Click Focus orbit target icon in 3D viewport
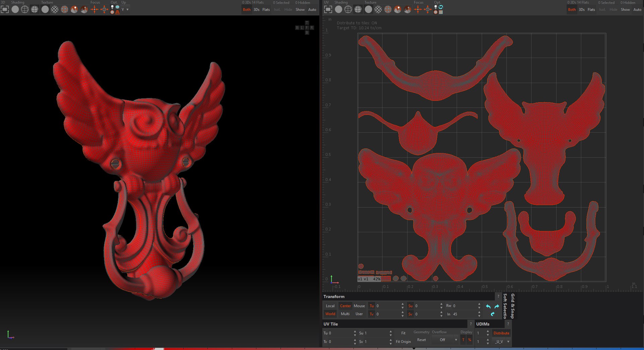644x350 pixels. pos(104,9)
